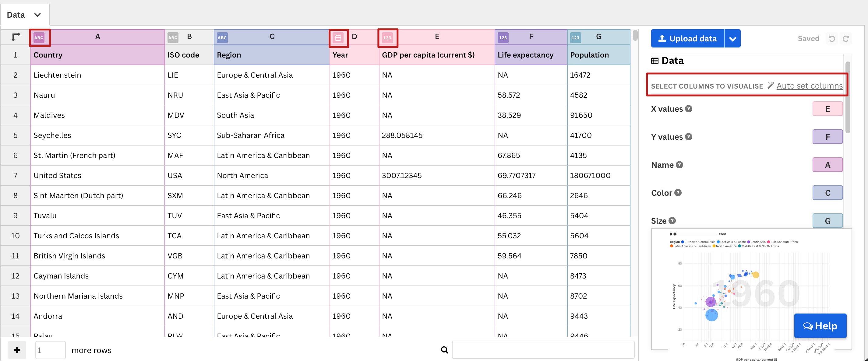Image resolution: width=868 pixels, height=361 pixels.
Task: Click the Upload data button
Action: click(687, 38)
